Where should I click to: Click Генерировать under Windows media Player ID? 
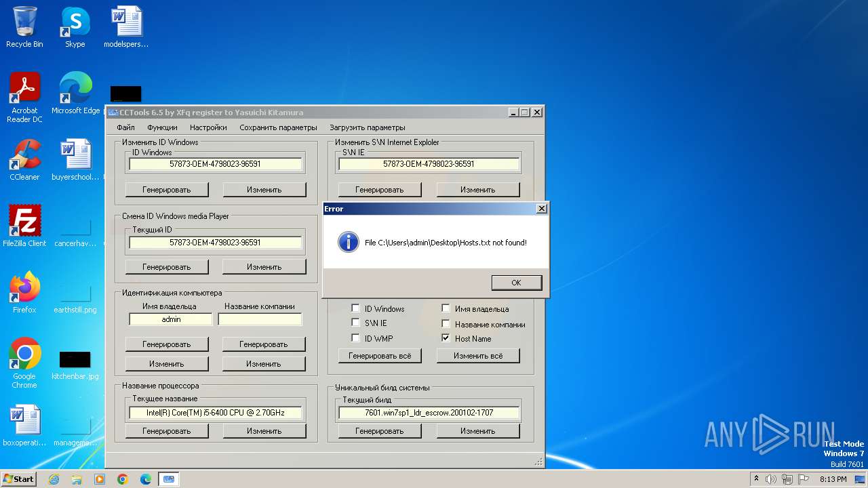click(167, 267)
